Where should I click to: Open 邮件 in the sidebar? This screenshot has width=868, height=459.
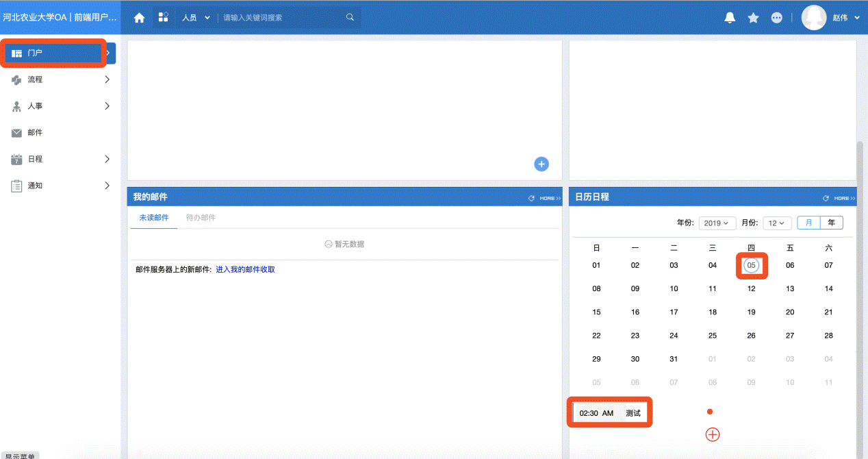point(35,133)
